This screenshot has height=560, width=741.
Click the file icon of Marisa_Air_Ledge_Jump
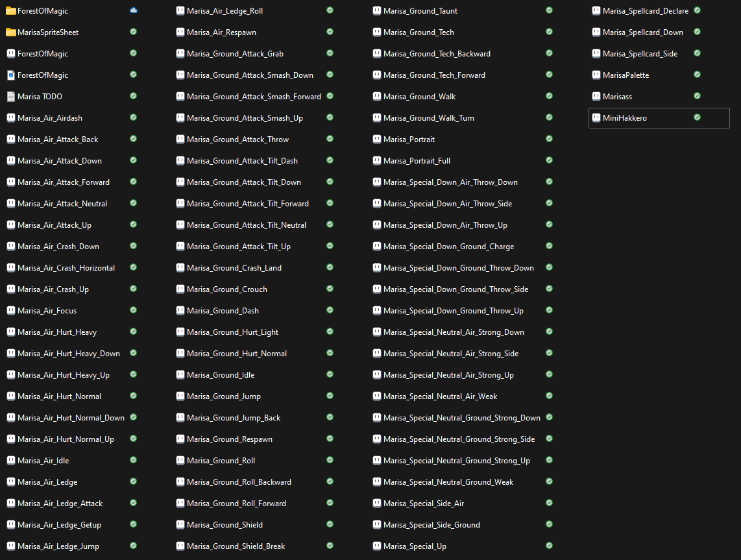(x=11, y=546)
